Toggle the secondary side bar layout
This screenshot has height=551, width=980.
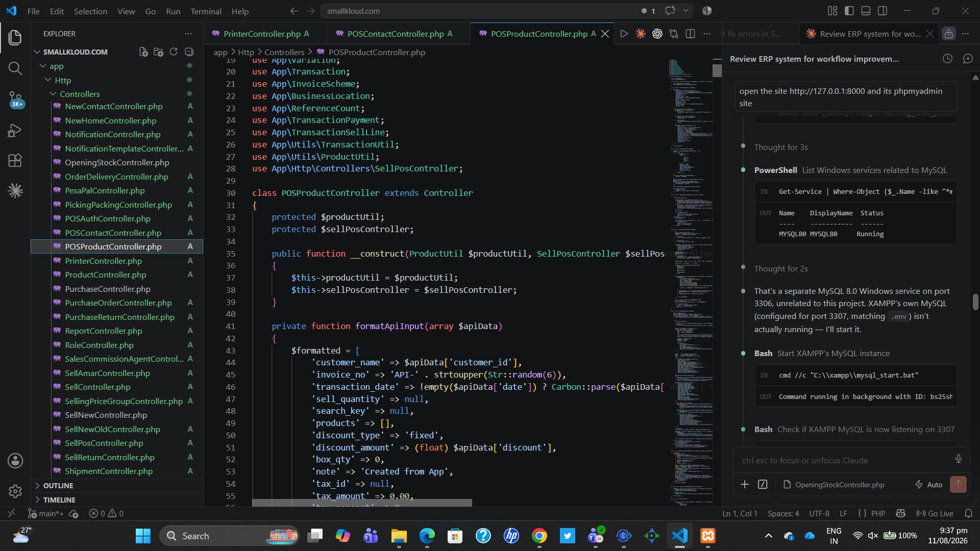click(883, 11)
